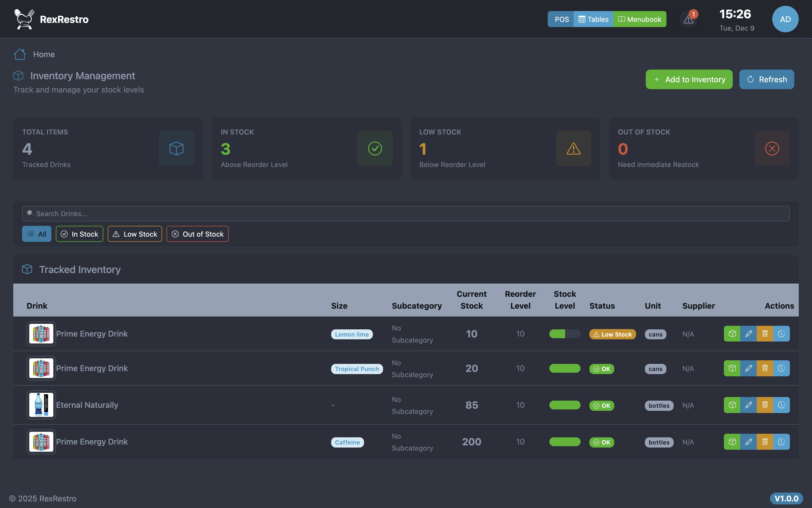Click trash icon for Lemon lime drink
812x508 pixels.
(765, 334)
